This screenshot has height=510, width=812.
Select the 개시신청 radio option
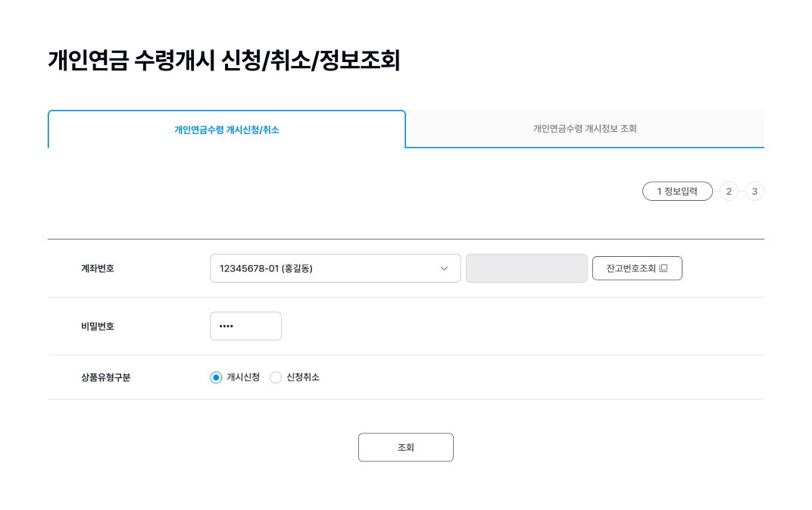tap(216, 377)
